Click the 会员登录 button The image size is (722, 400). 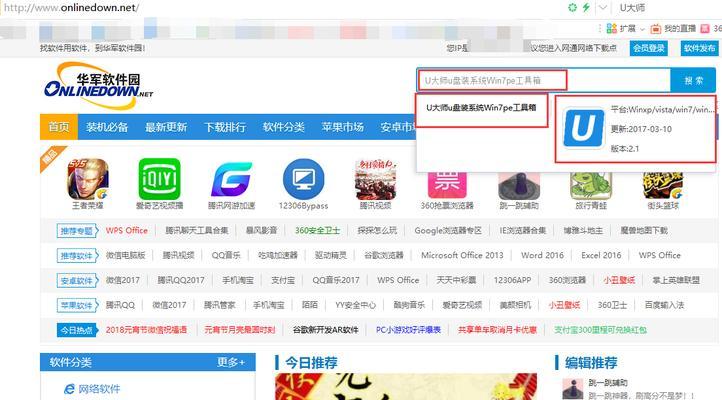[x=648, y=48]
